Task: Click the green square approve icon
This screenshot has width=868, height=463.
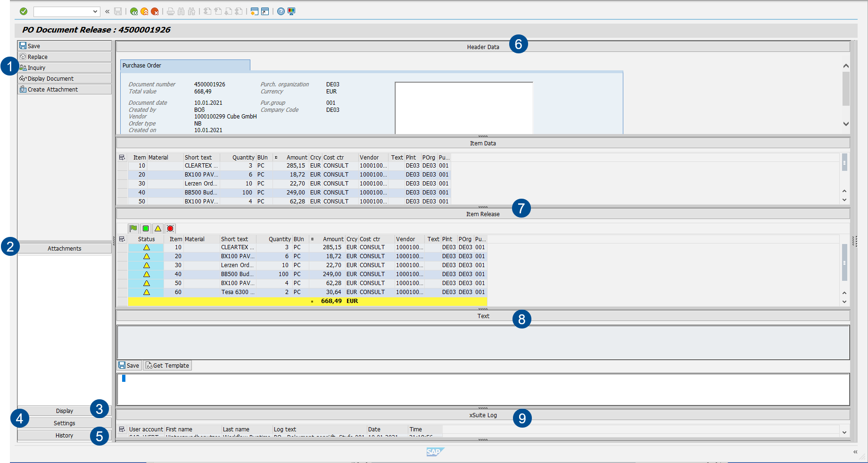Action: tap(146, 228)
